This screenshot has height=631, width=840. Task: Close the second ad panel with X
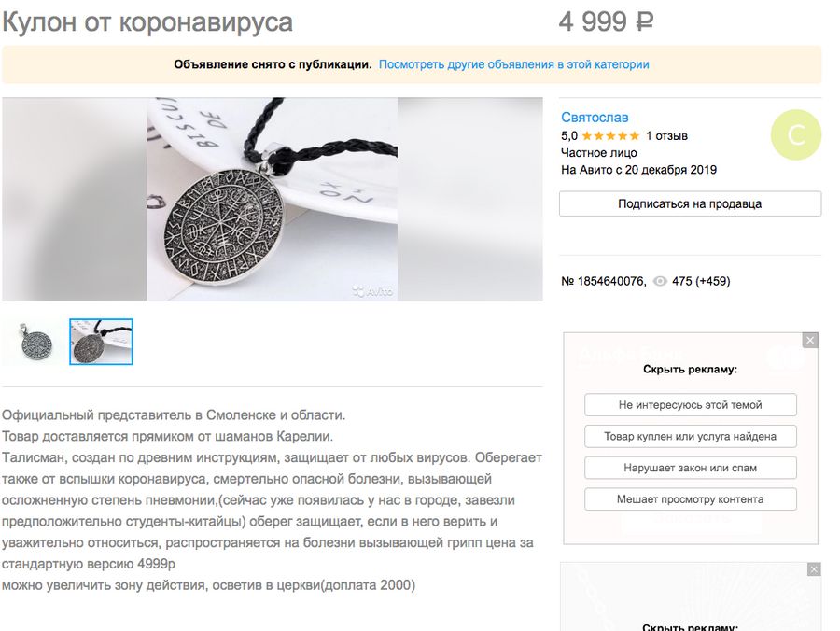point(814,569)
